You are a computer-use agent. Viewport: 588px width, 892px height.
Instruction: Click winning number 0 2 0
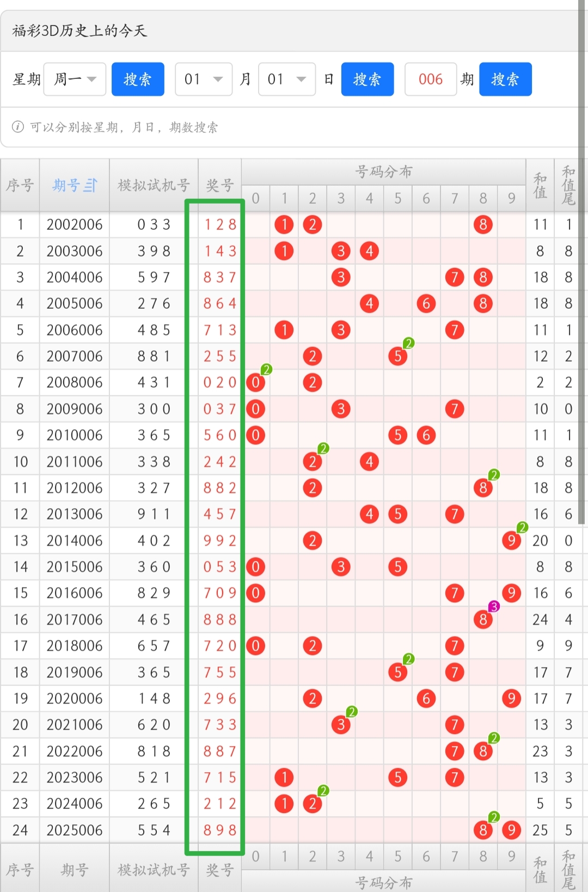tap(220, 382)
